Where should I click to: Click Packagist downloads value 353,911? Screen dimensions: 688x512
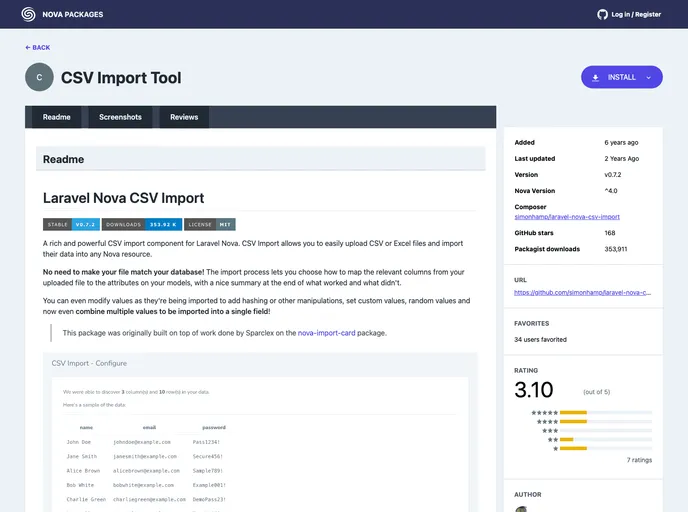click(616, 249)
